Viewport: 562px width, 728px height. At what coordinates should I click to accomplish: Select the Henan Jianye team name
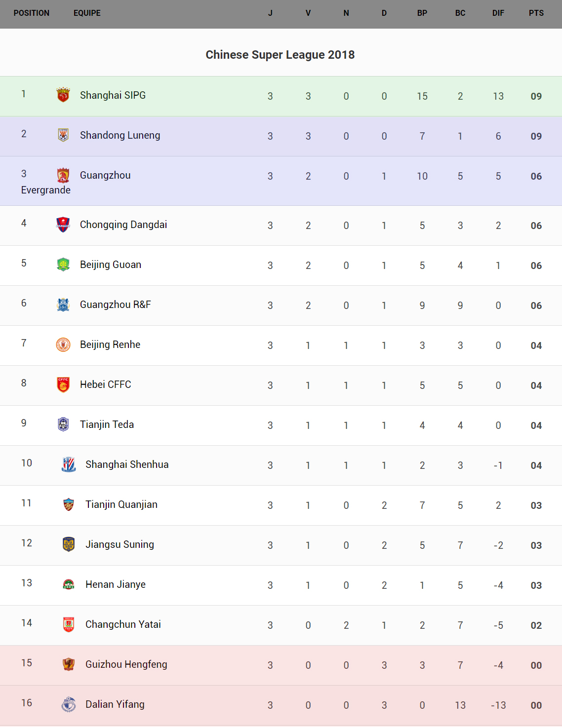click(x=115, y=584)
